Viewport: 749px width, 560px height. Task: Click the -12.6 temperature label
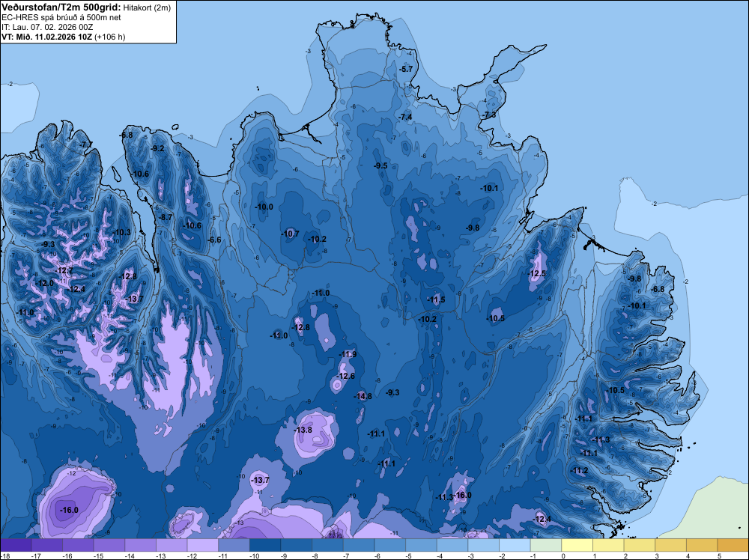click(345, 376)
